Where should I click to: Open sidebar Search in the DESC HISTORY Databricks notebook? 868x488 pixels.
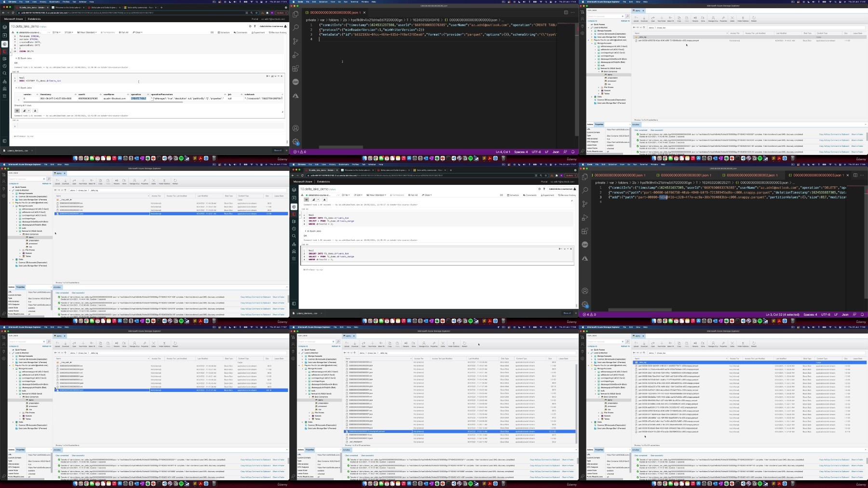click(5, 74)
